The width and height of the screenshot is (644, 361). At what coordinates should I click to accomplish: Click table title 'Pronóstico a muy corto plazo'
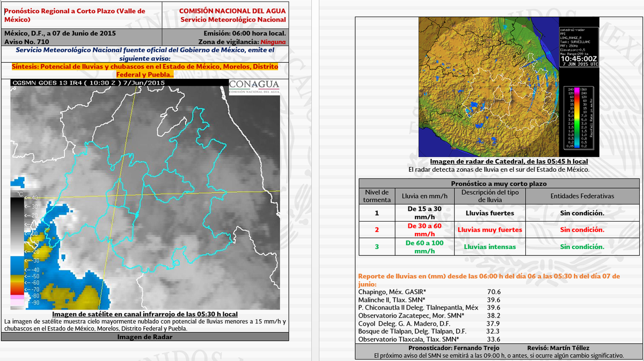coord(499,183)
